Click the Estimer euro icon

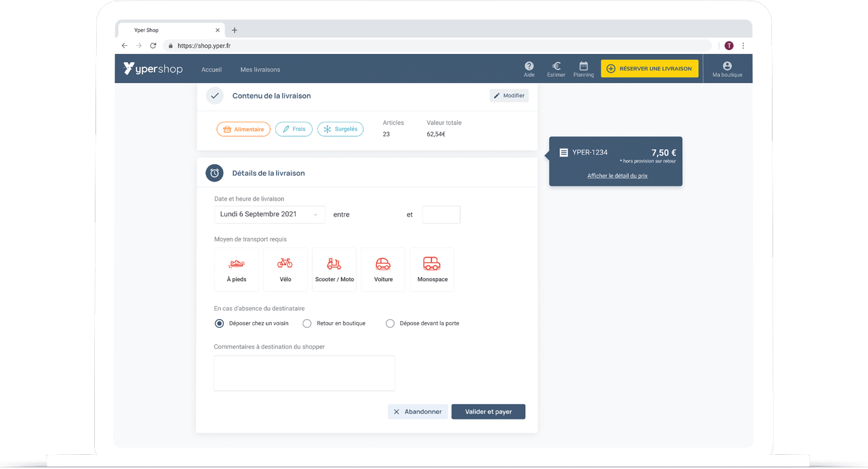pos(556,69)
